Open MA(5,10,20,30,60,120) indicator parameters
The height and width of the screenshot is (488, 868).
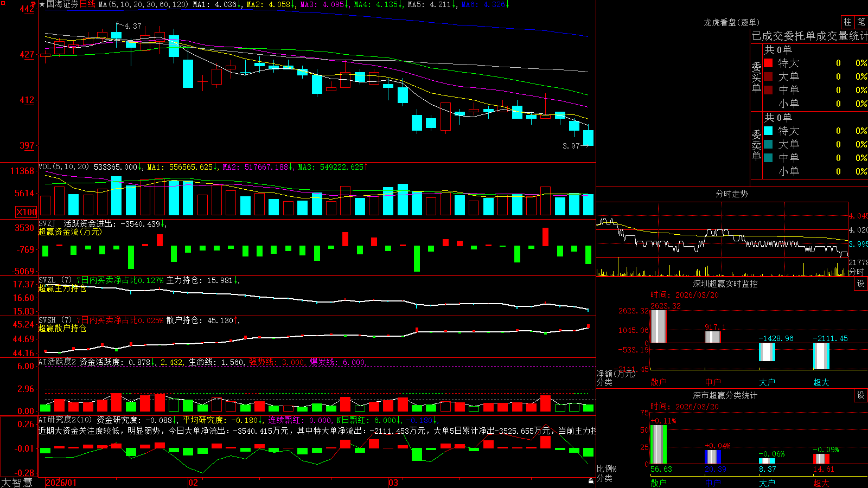click(x=143, y=4)
